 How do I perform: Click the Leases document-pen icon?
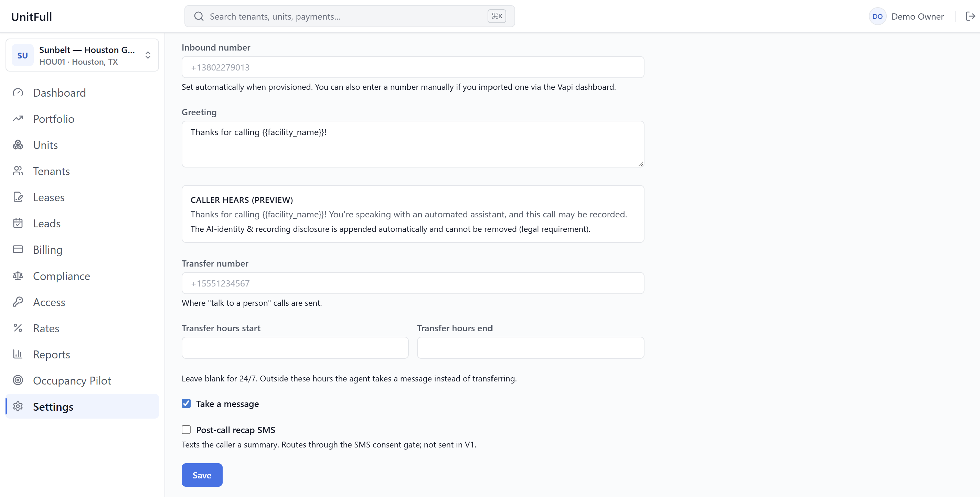click(x=18, y=197)
